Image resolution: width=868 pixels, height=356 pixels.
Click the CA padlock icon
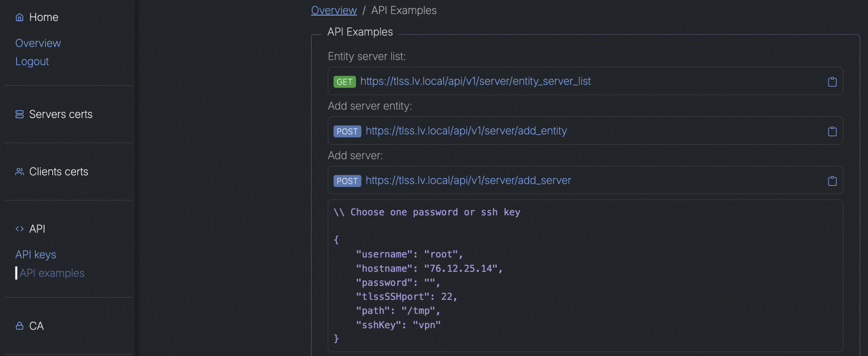tap(19, 326)
